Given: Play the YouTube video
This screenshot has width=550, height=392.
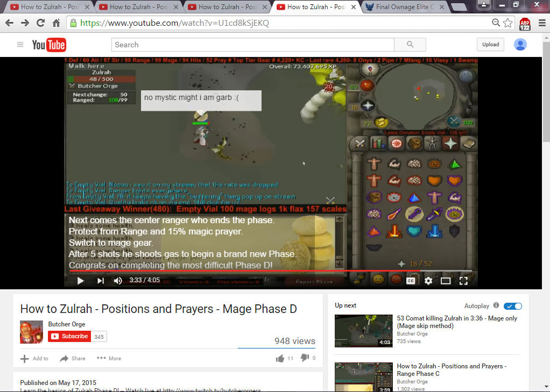Looking at the screenshot, I should point(80,281).
